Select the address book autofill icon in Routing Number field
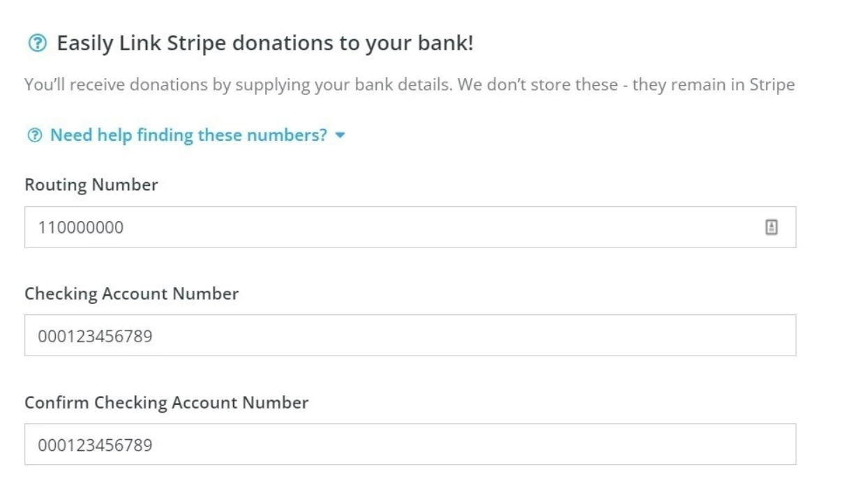 (772, 227)
